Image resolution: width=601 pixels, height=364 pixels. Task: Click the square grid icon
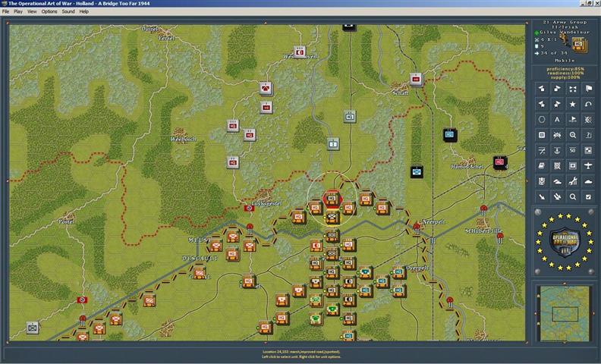[x=542, y=135]
